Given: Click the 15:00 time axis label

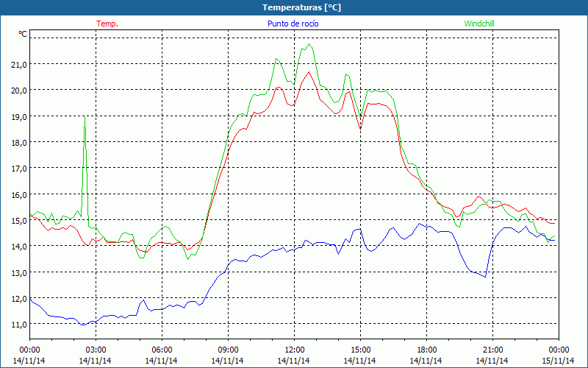Looking at the screenshot, I should 360,350.
